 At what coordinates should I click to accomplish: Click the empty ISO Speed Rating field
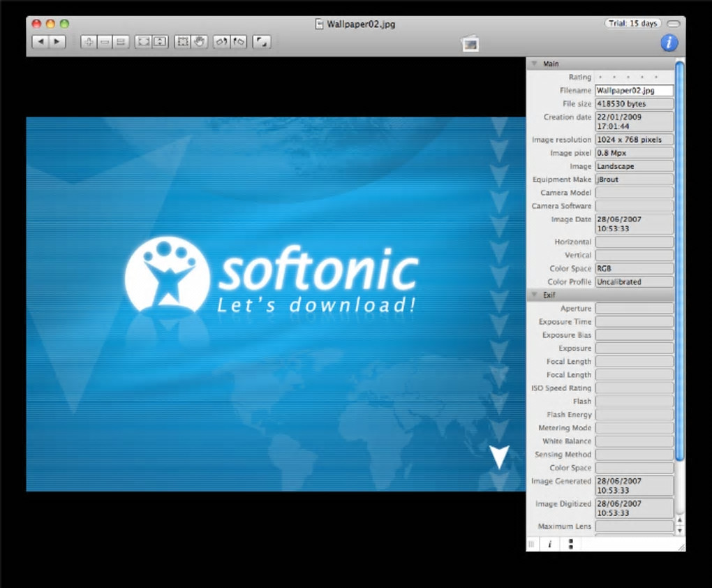click(635, 388)
